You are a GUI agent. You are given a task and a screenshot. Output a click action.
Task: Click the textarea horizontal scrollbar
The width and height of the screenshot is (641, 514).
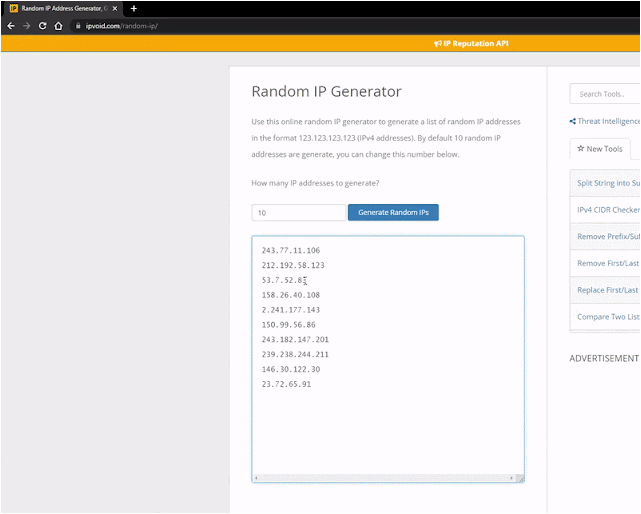383,478
